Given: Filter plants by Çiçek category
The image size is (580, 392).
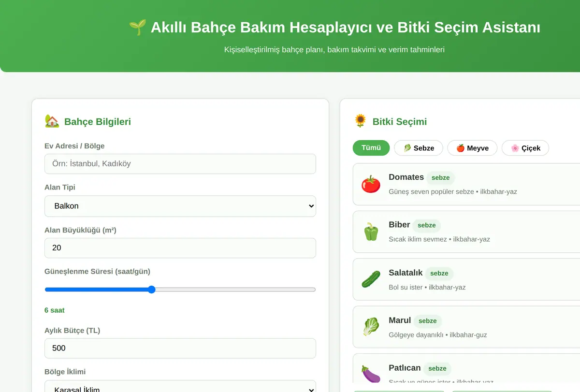Looking at the screenshot, I should 525,148.
